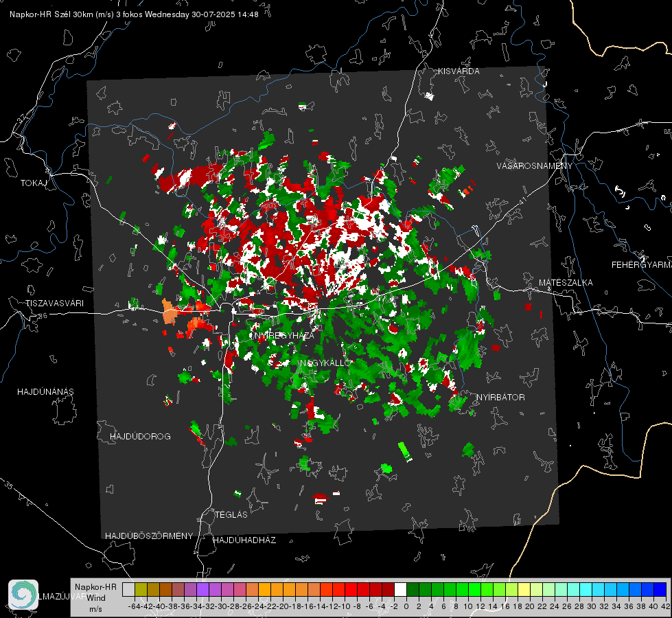
Task: Click the radar title with date 30-07-2025 14:48
Action: click(x=134, y=14)
